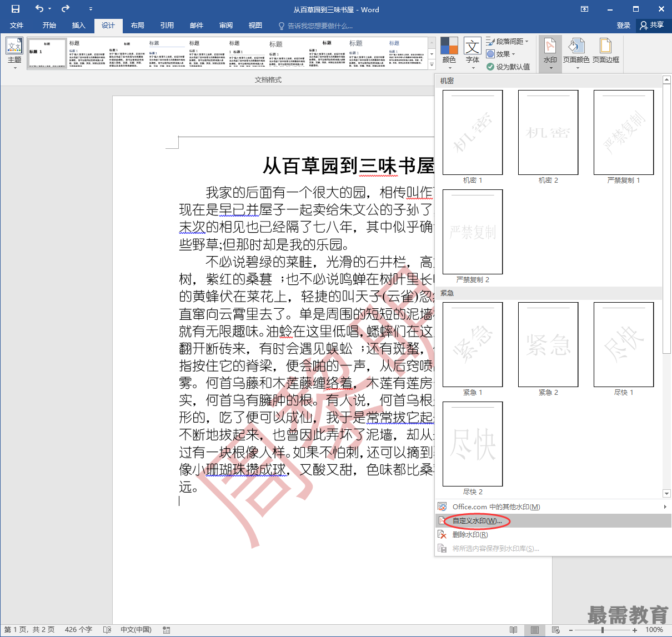Switch to Web Layout view icon

556,630
